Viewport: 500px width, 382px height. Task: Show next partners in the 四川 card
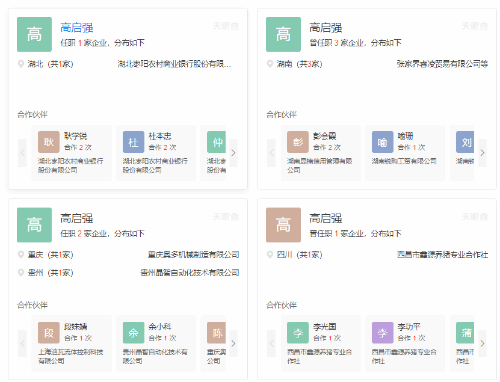(x=482, y=343)
